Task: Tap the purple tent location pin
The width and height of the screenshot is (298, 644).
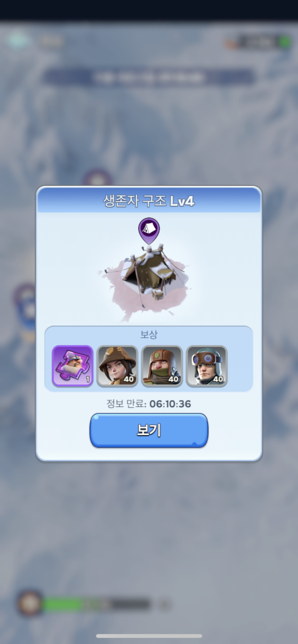Action: click(149, 230)
